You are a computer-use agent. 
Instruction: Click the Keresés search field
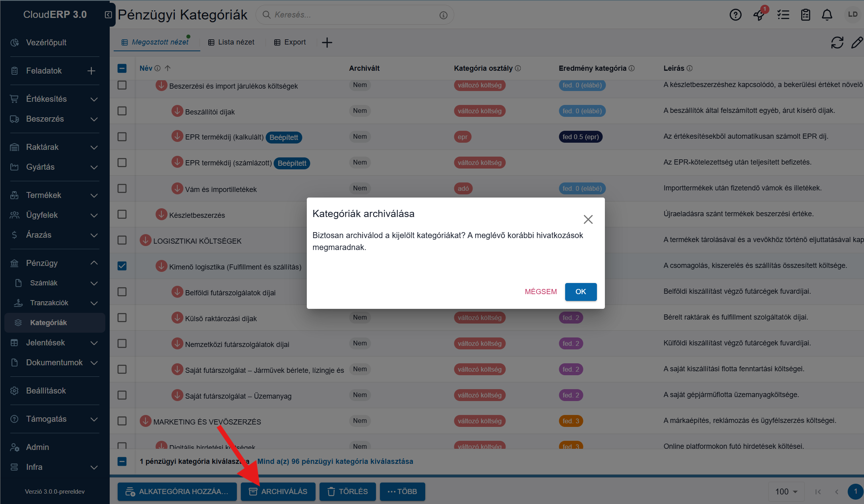355,15
